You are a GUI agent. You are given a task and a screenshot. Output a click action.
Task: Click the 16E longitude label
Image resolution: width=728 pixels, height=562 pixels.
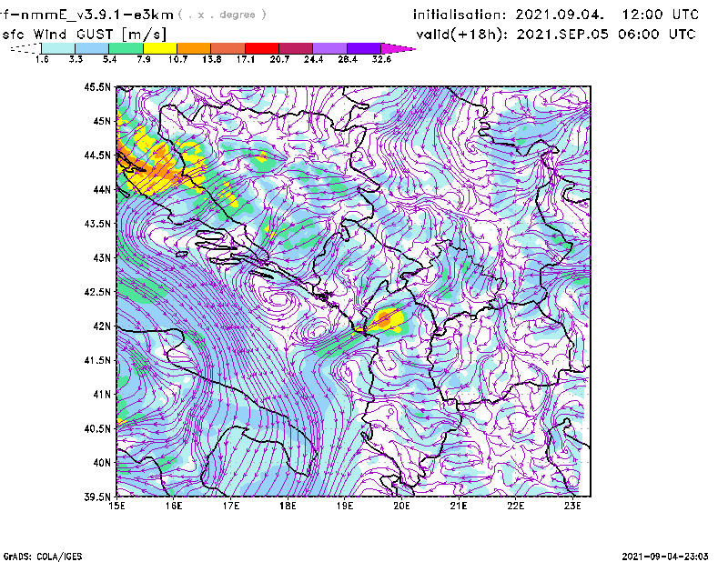coord(174,506)
